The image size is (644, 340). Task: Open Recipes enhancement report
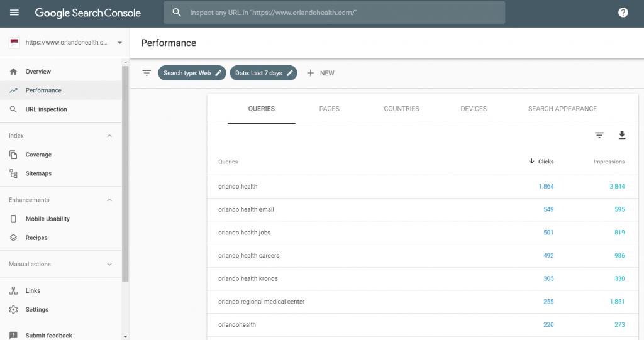click(61, 238)
